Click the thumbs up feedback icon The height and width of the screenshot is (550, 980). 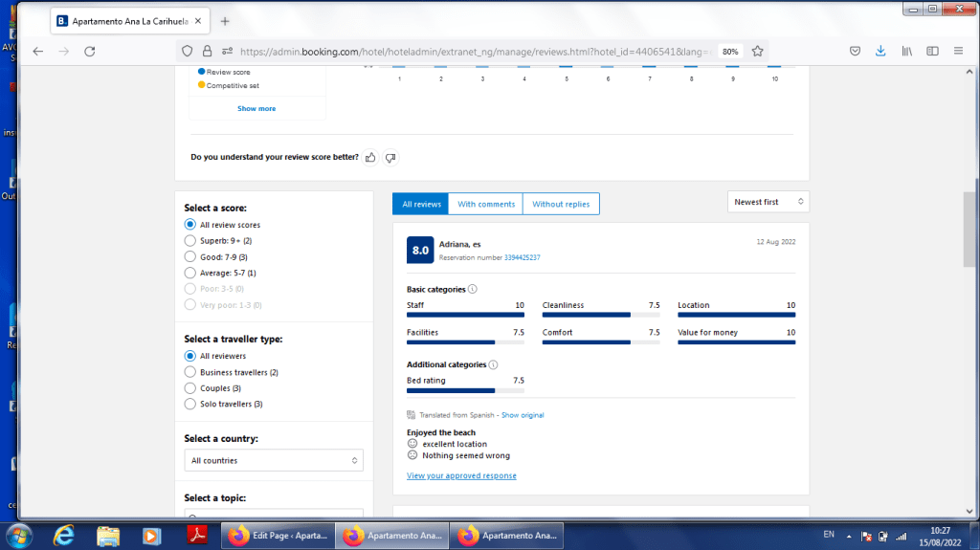[370, 157]
